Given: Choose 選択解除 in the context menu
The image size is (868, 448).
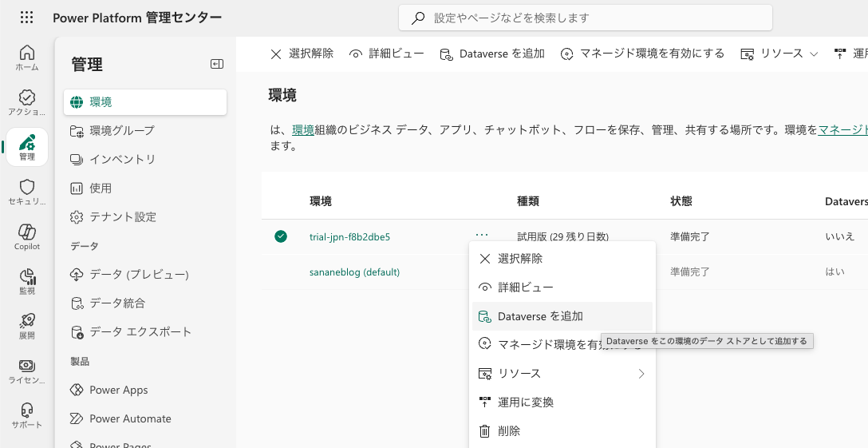Looking at the screenshot, I should tap(562, 259).
